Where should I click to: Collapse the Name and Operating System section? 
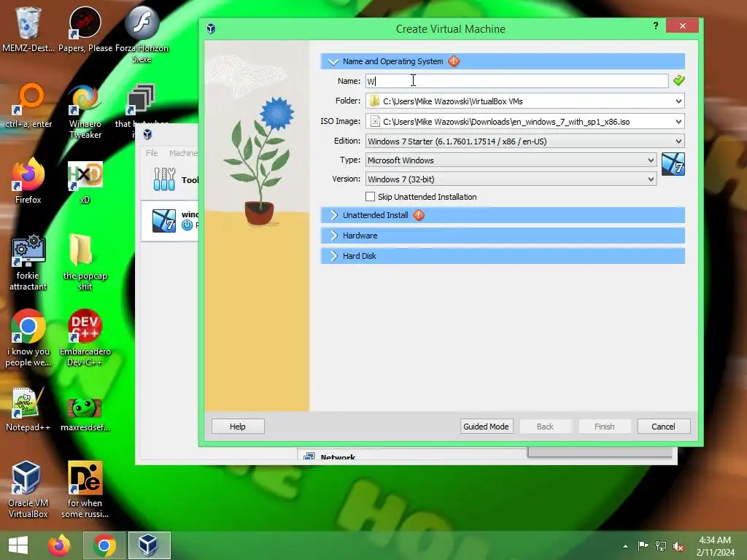(333, 61)
